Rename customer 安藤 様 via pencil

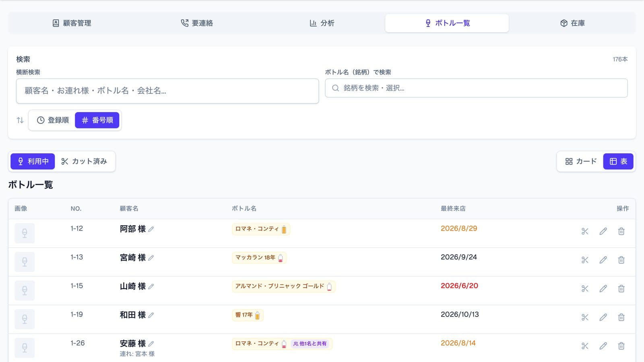pyautogui.click(x=151, y=344)
